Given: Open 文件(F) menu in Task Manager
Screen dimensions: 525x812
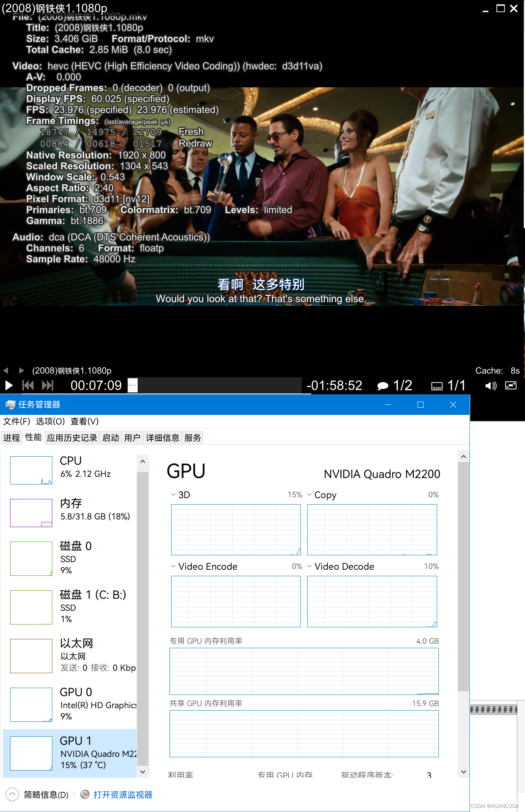Looking at the screenshot, I should [17, 421].
